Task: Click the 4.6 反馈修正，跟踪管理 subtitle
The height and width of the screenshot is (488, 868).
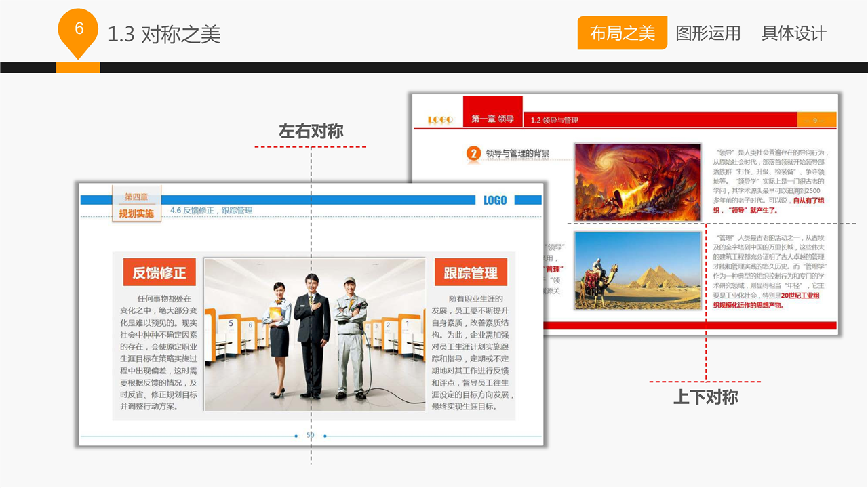Action: click(211, 211)
